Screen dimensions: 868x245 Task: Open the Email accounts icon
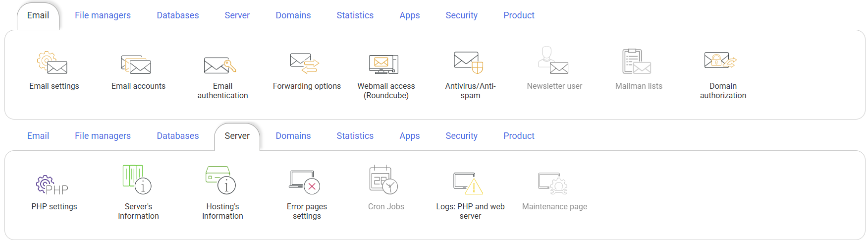(137, 64)
